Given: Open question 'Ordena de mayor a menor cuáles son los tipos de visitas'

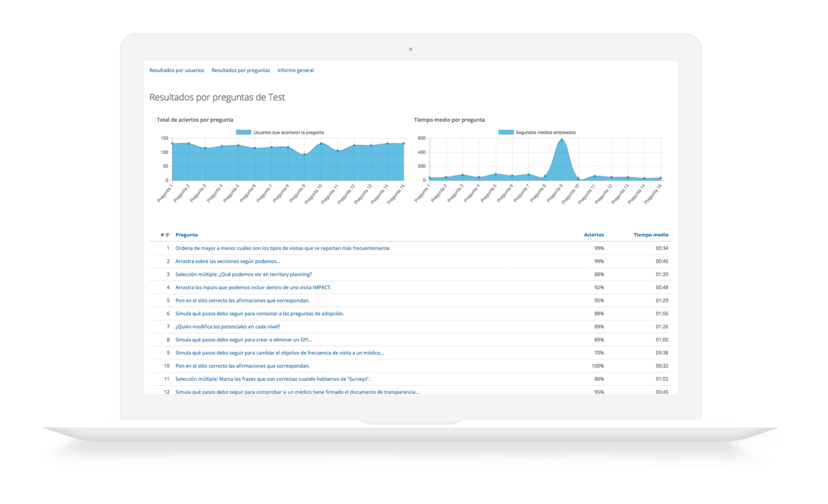Looking at the screenshot, I should 282,248.
